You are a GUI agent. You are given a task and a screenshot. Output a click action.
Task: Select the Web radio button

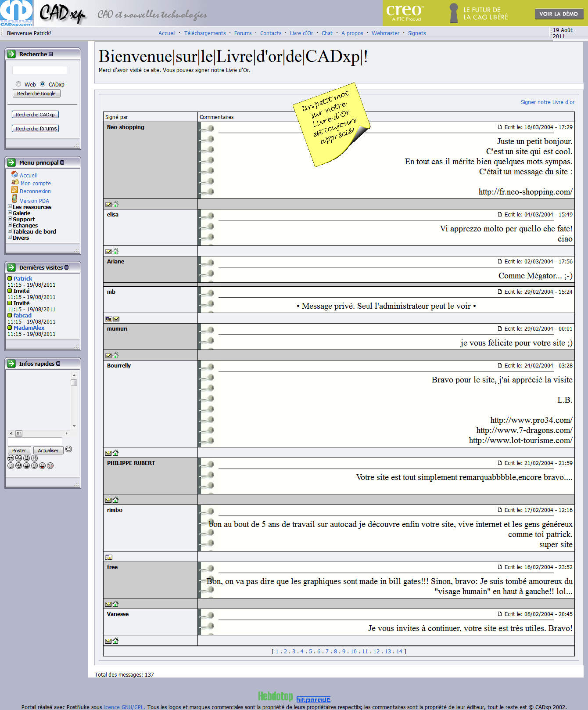pos(18,84)
